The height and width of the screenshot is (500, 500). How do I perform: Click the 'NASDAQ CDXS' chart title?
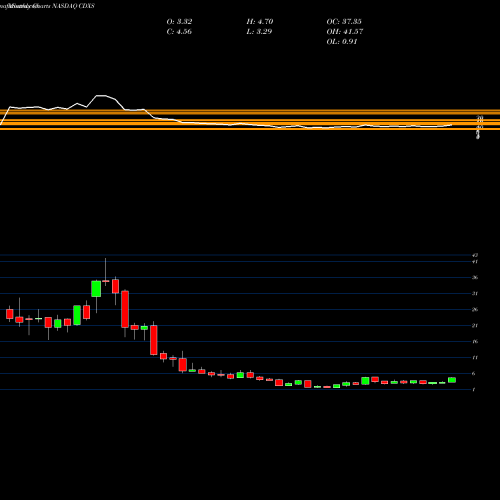pos(73,6)
